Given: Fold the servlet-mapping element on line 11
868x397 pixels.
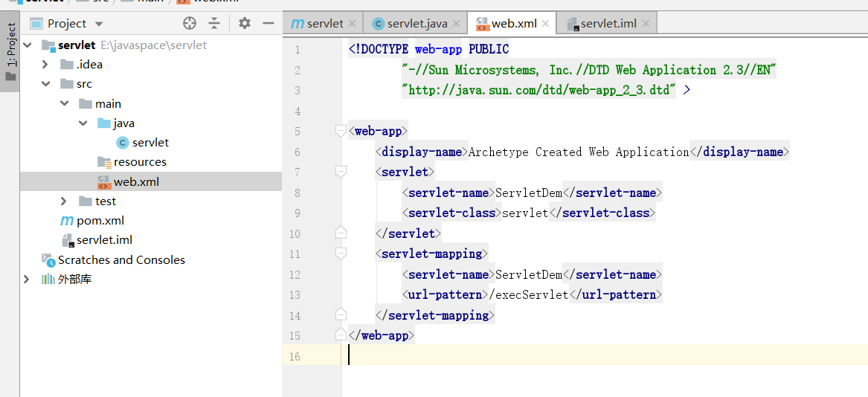Looking at the screenshot, I should click(341, 254).
